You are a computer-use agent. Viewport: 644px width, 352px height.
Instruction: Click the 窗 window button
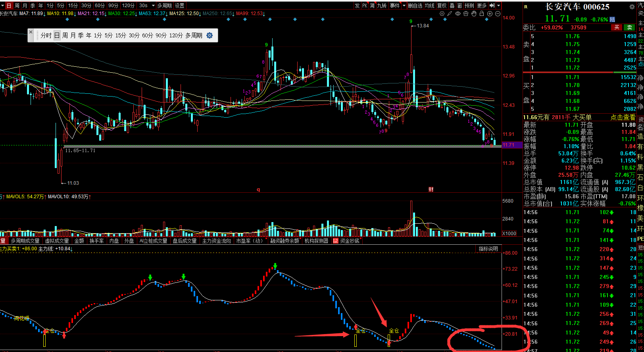coord(459,6)
